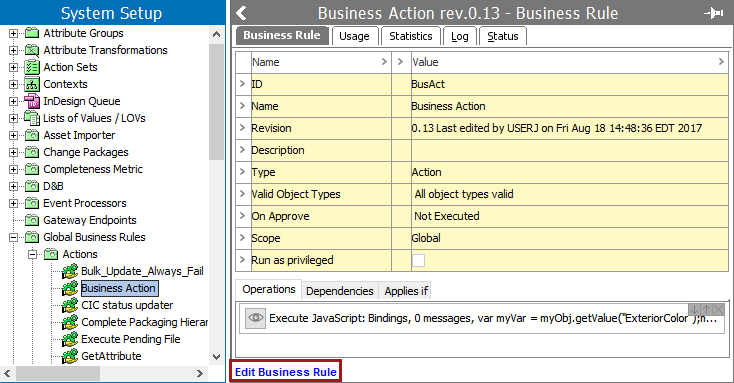This screenshot has height=383, width=734.
Task: Click the Action Sets checklist icon
Action: coord(32,67)
